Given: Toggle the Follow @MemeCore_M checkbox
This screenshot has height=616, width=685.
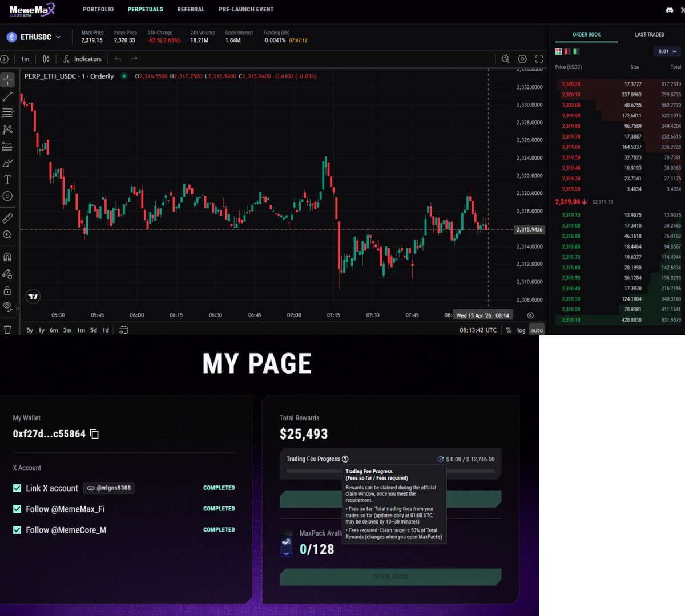Looking at the screenshot, I should click(17, 530).
